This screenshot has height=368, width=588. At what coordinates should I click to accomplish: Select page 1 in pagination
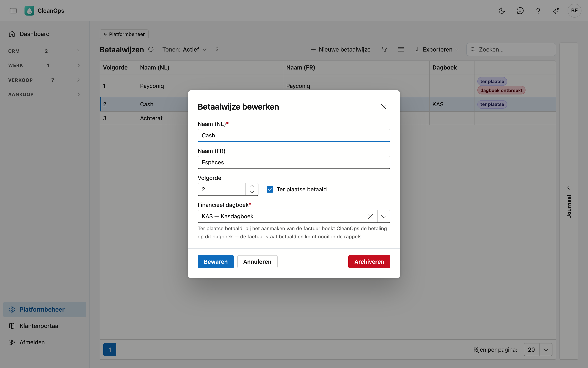pos(110,350)
